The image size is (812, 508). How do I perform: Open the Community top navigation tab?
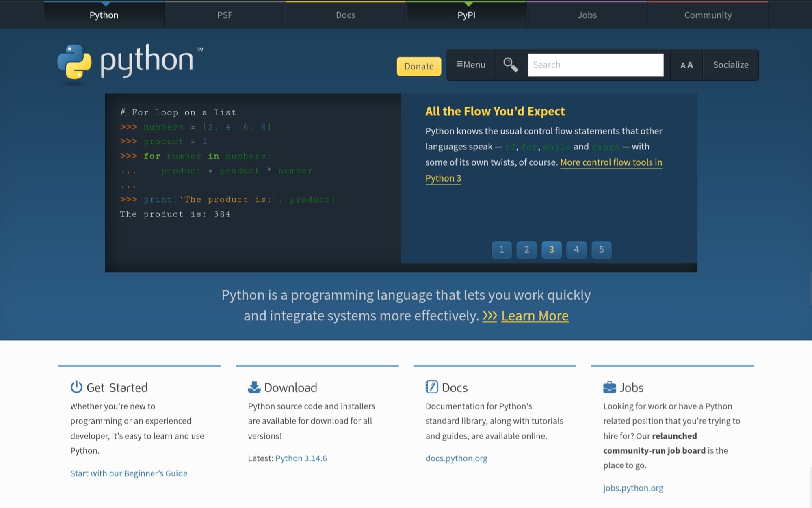pyautogui.click(x=708, y=15)
